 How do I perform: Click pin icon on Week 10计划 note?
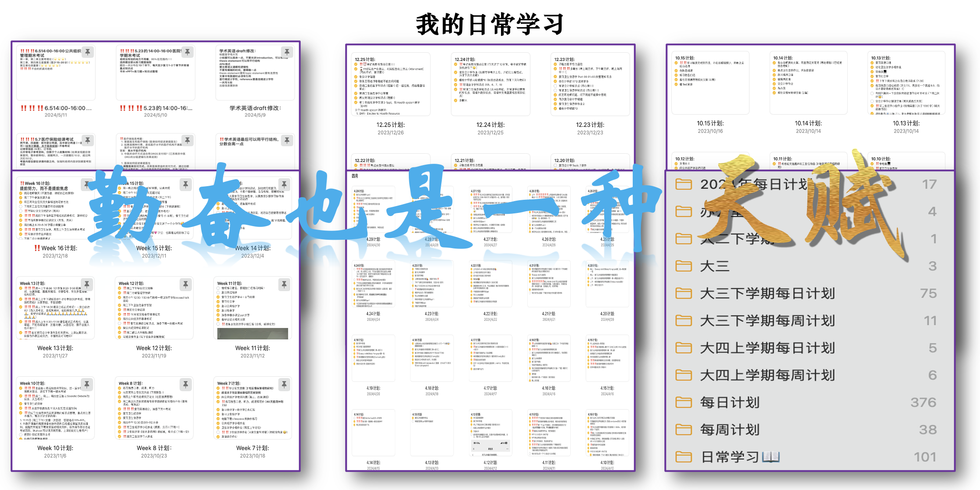click(x=87, y=384)
